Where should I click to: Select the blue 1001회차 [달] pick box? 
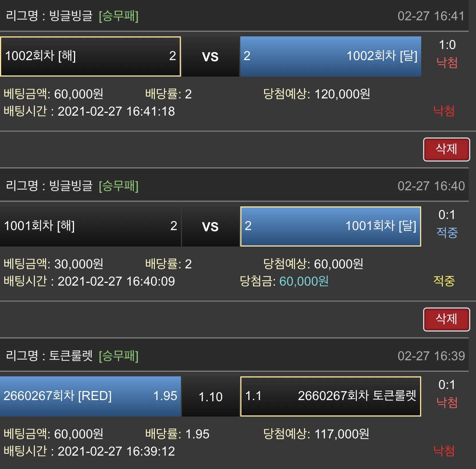pos(330,226)
